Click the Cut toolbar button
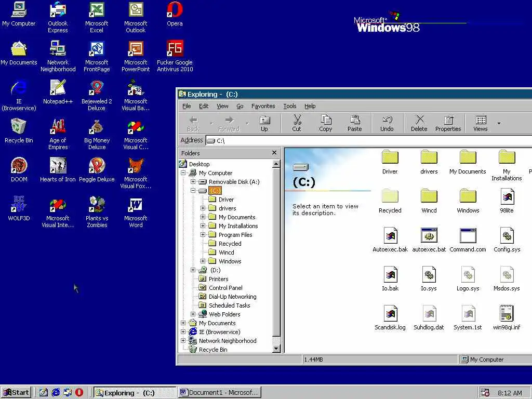 (x=297, y=123)
